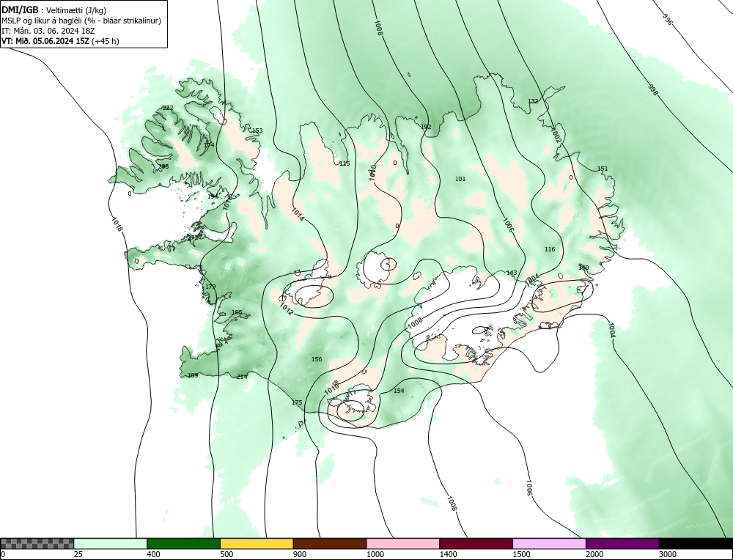Select the map value '156'
The image size is (733, 560).
pyautogui.click(x=317, y=359)
